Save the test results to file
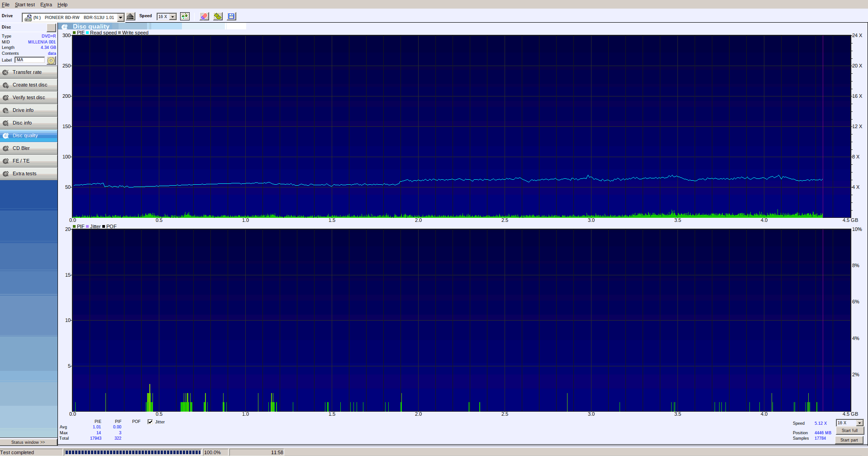The height and width of the screenshot is (456, 868). pos(231,16)
